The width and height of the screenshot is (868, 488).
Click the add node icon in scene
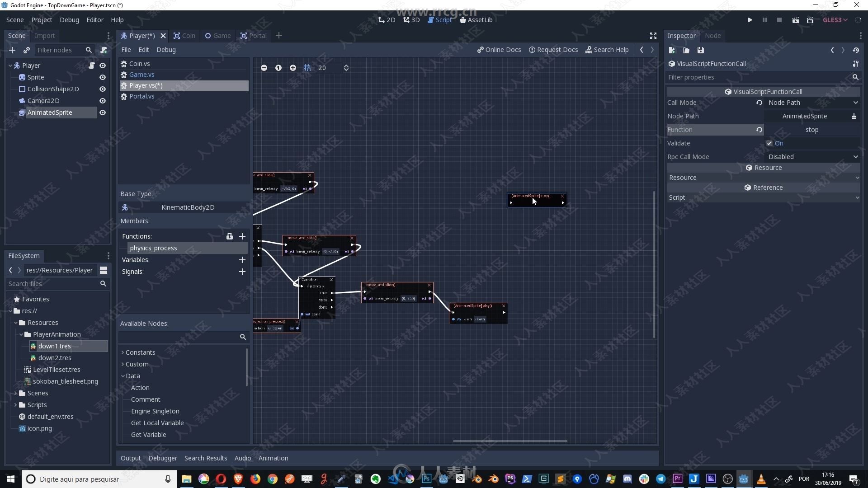[12, 50]
